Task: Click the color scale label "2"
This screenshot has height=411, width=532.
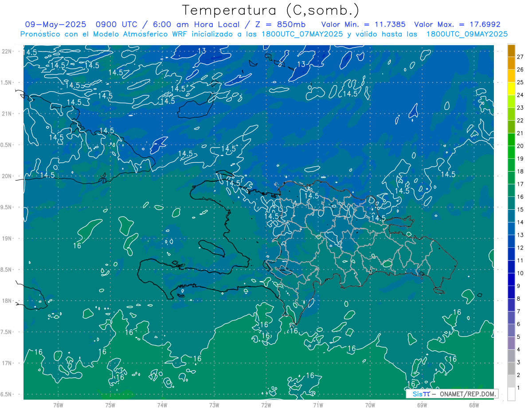Action: 519,375
